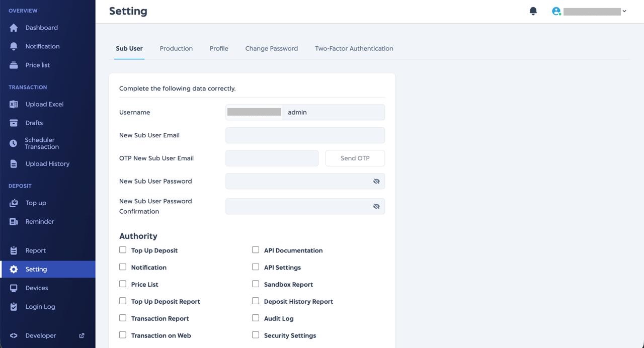This screenshot has height=348, width=644.
Task: Switch to the Production tab
Action: point(176,48)
